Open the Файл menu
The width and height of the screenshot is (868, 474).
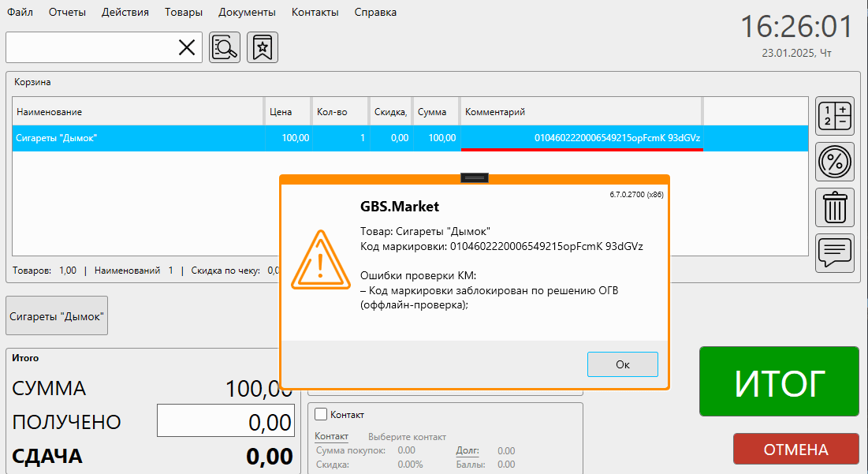click(x=20, y=12)
